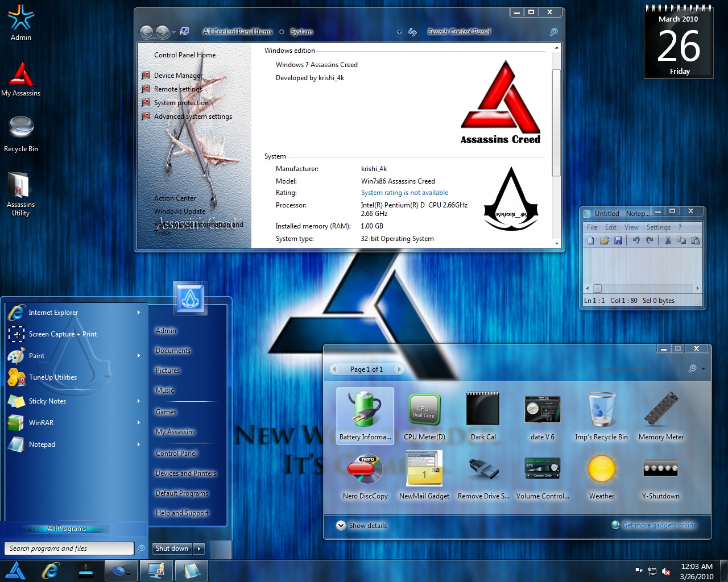Open the Admin desktop icon
This screenshot has height=582, width=728.
point(21,23)
